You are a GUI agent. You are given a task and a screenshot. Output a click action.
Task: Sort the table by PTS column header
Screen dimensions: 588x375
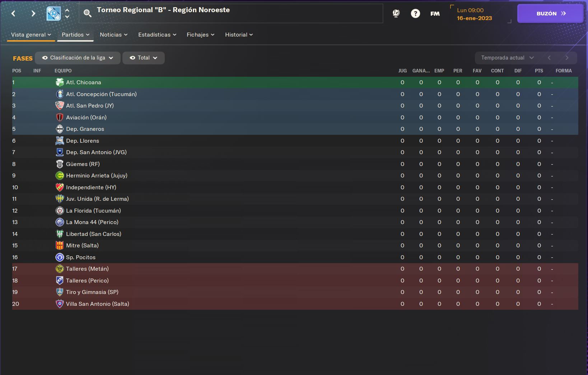point(539,71)
